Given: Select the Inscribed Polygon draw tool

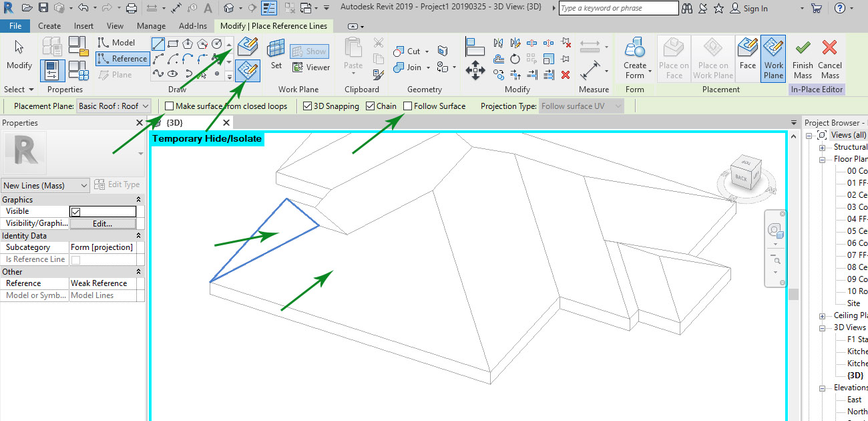Looking at the screenshot, I should (188, 44).
